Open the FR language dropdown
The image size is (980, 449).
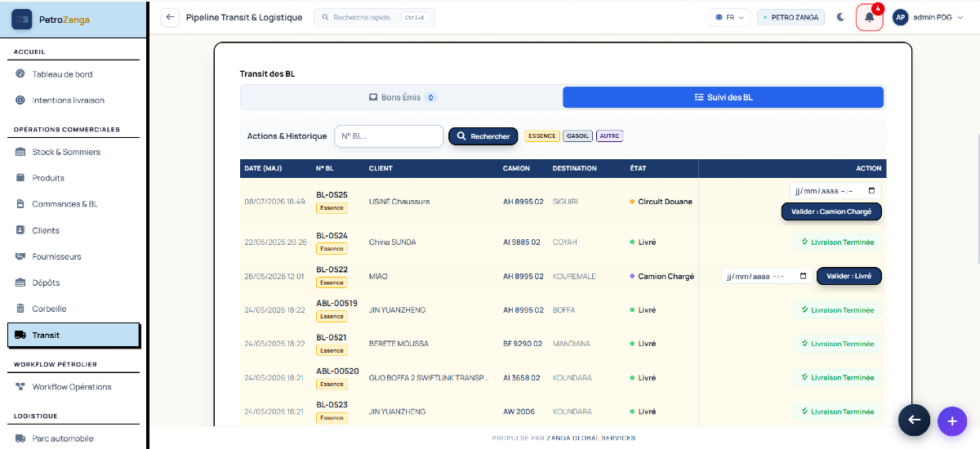(x=729, y=17)
